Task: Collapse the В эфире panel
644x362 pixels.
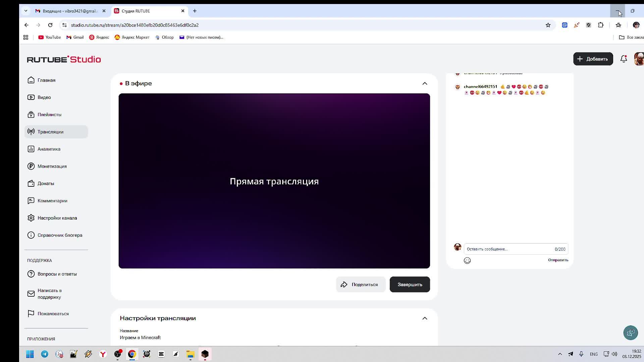Action: (x=424, y=83)
